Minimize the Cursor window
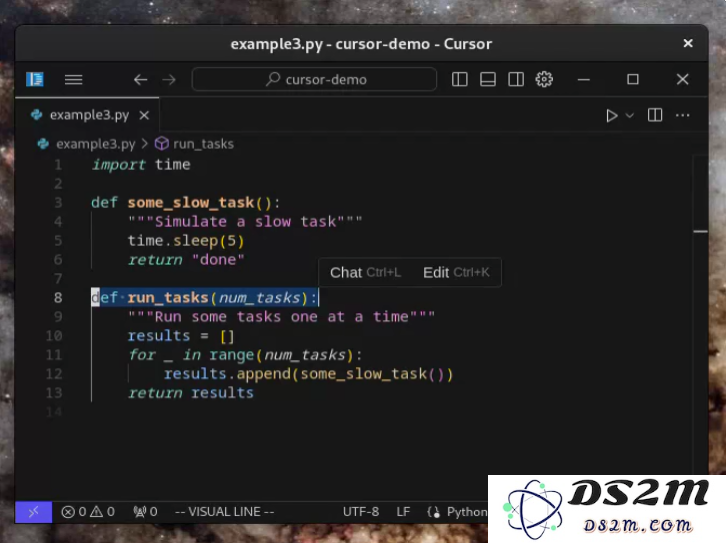The width and height of the screenshot is (726, 543). pyautogui.click(x=584, y=80)
